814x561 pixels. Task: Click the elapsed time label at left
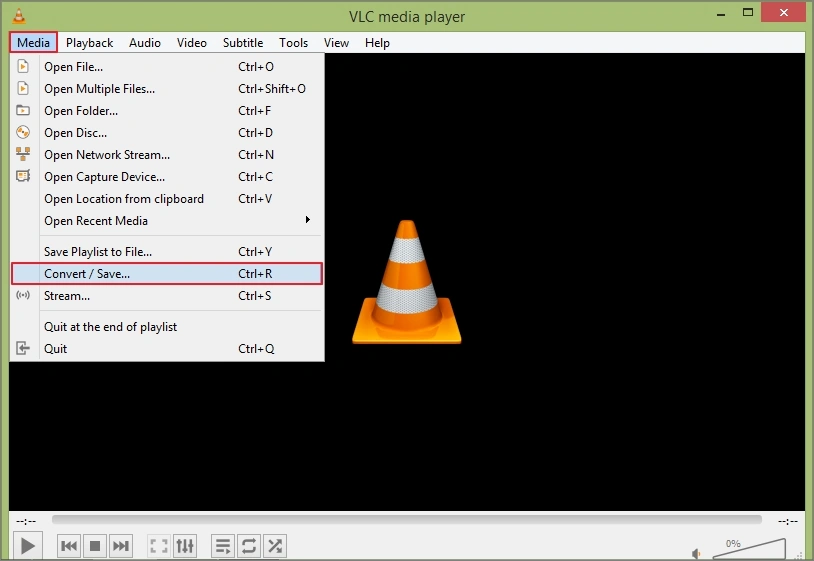(x=26, y=521)
